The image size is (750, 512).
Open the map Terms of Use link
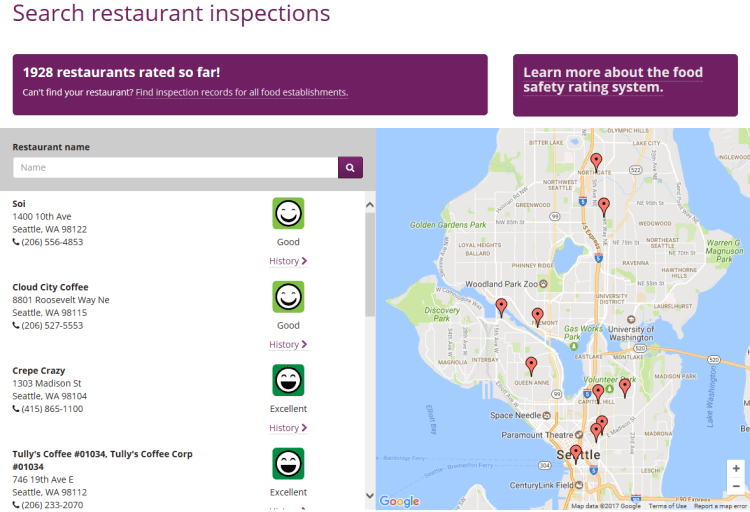click(667, 506)
